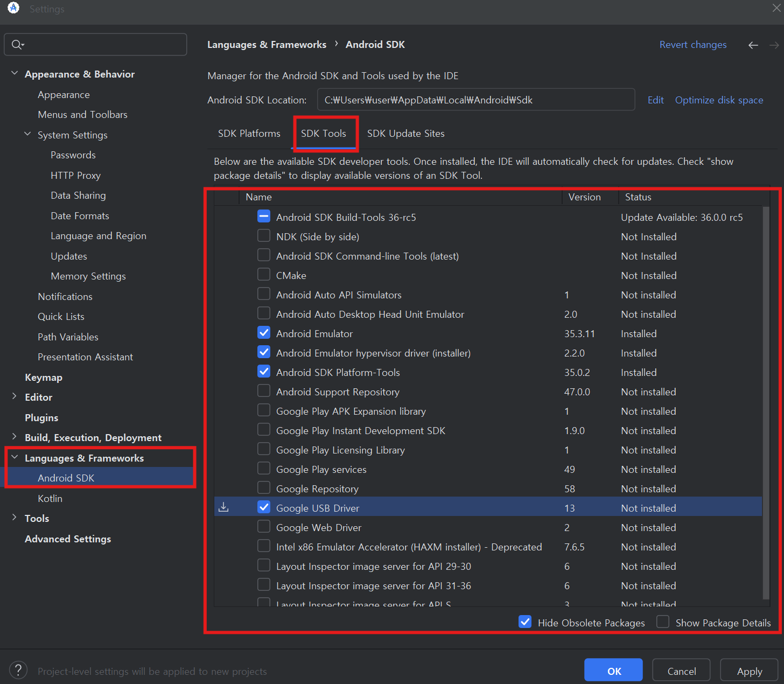Click the Languages & Frameworks breadcrumb
784x684 pixels.
click(267, 45)
